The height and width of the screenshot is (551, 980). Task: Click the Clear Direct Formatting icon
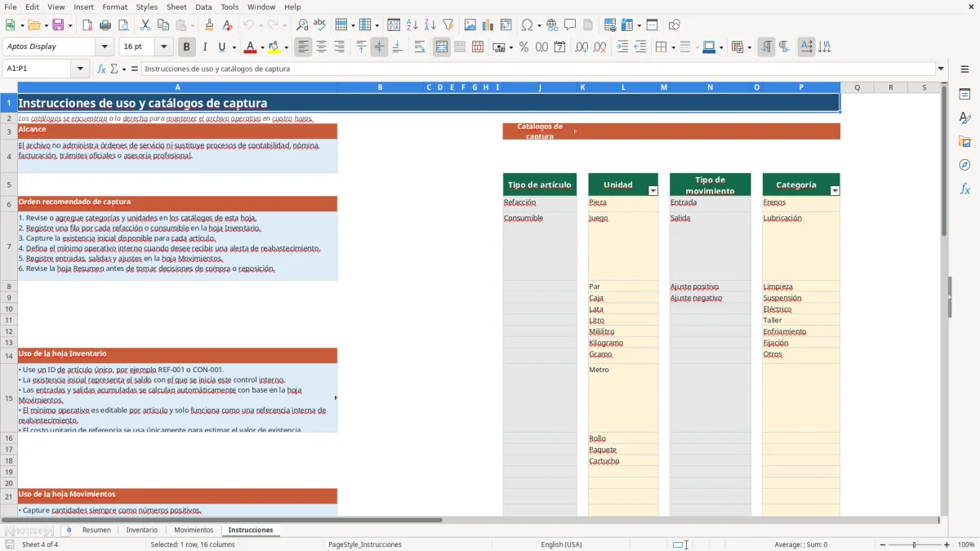tap(227, 25)
